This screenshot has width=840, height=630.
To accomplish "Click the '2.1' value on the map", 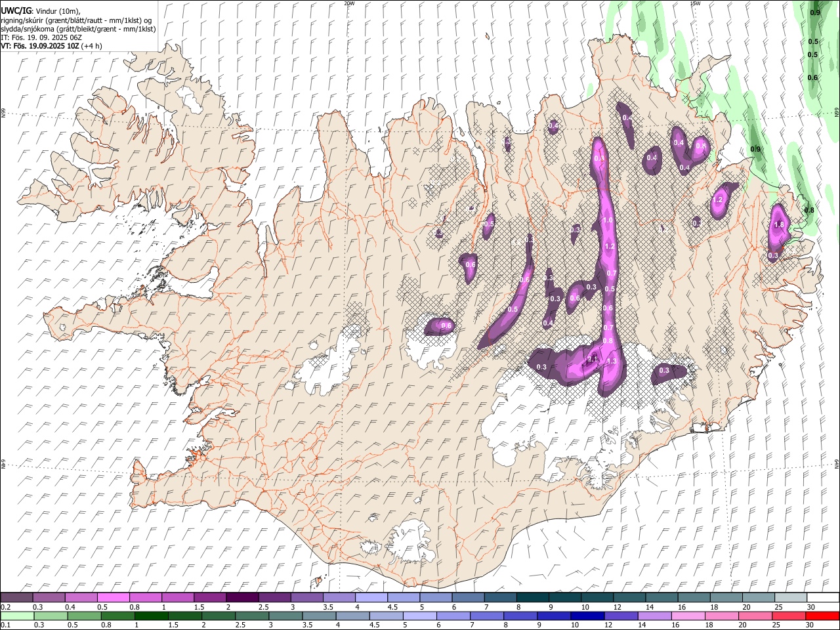I will (x=593, y=359).
